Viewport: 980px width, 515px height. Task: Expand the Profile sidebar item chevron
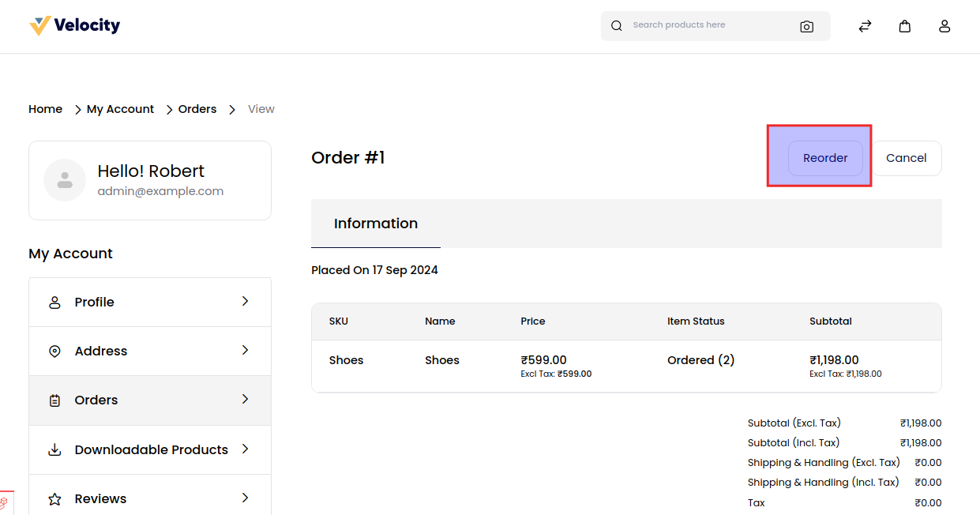coord(245,302)
